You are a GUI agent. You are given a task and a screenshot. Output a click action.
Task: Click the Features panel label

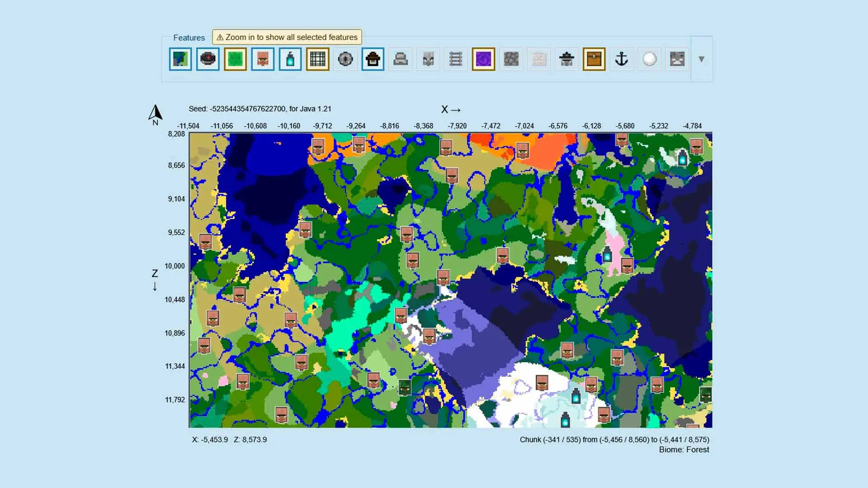pos(189,38)
